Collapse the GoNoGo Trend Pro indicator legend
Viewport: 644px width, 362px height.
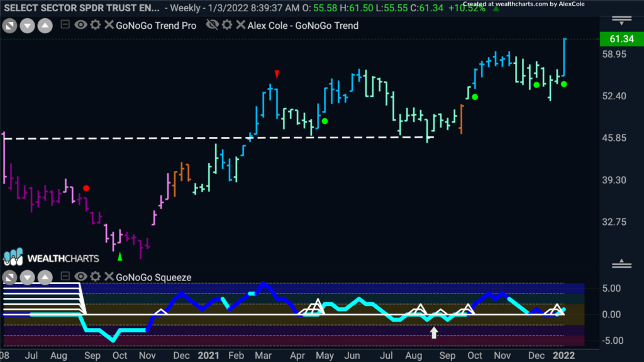tap(65, 25)
